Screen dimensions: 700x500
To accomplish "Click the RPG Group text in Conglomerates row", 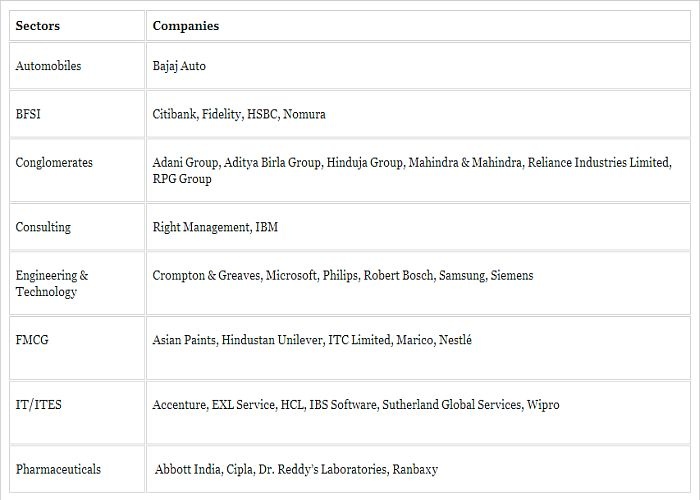I will [x=182, y=179].
